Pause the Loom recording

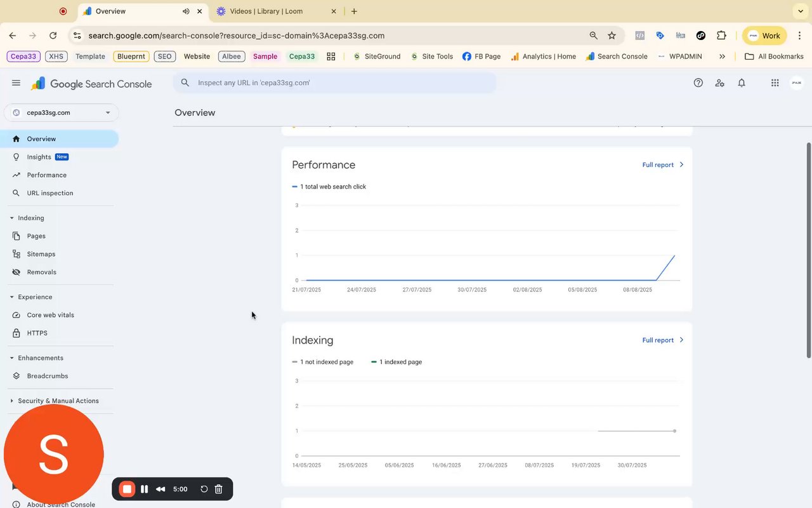[145, 489]
